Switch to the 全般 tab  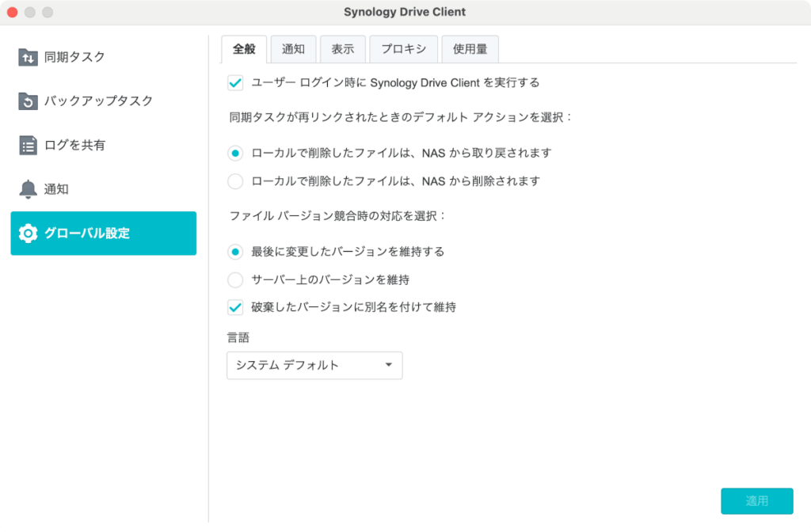[244, 49]
